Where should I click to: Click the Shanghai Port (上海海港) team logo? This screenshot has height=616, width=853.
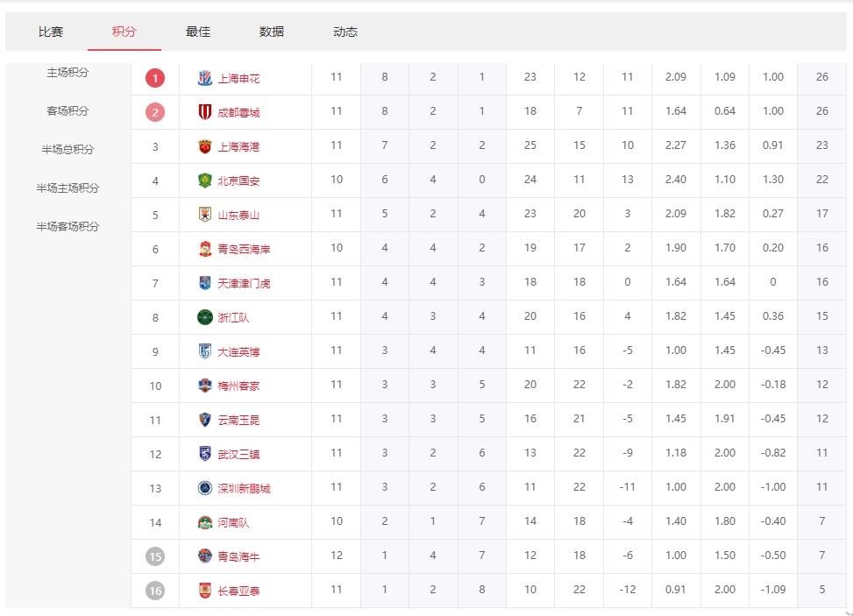tap(205, 146)
